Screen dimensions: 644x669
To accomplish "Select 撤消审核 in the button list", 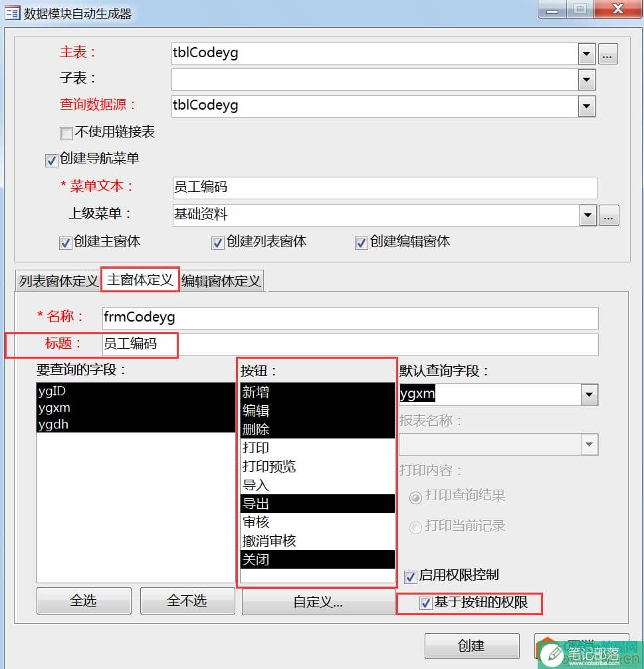I will pyautogui.click(x=318, y=541).
